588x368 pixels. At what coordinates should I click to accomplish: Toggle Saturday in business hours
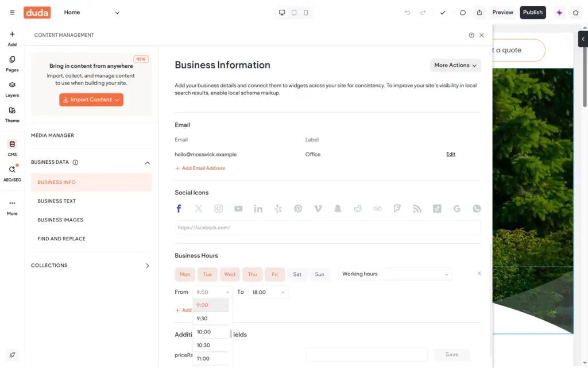(297, 274)
